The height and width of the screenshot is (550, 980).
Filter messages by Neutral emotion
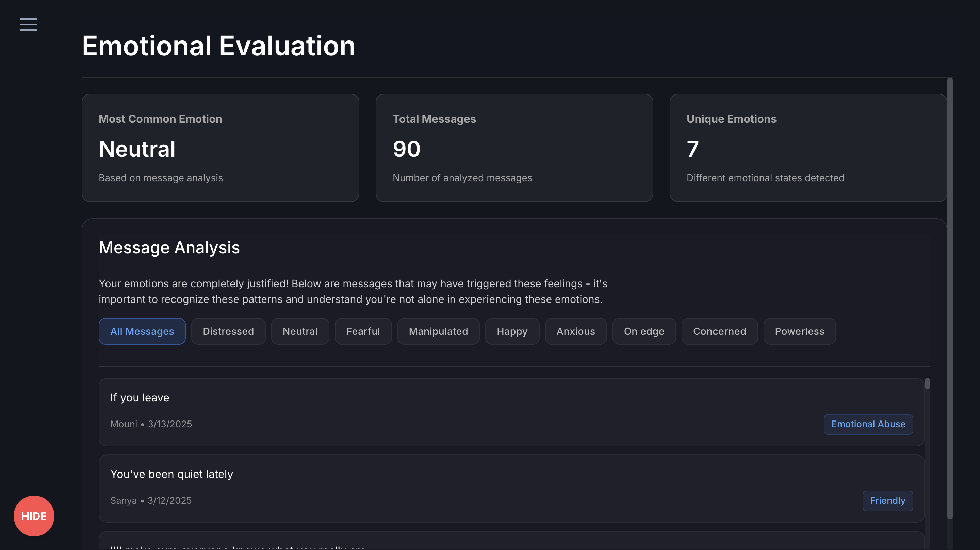[300, 331]
